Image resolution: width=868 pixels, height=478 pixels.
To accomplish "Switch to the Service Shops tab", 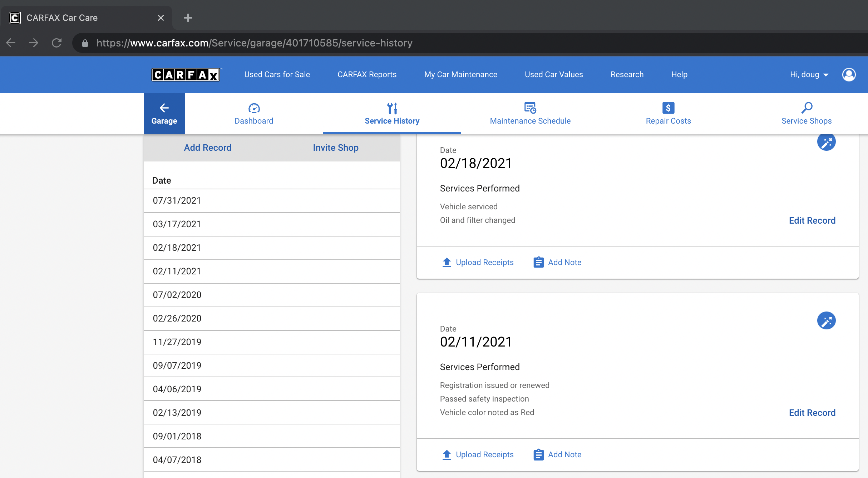I will pos(807,114).
